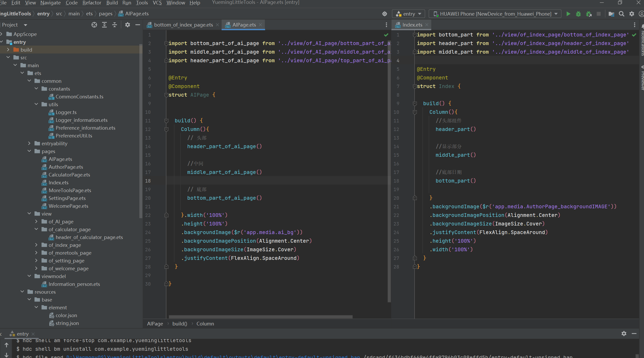Click Column in editor breadcrumb bar
Viewport: 644px width, 358px height.
pyautogui.click(x=205, y=324)
